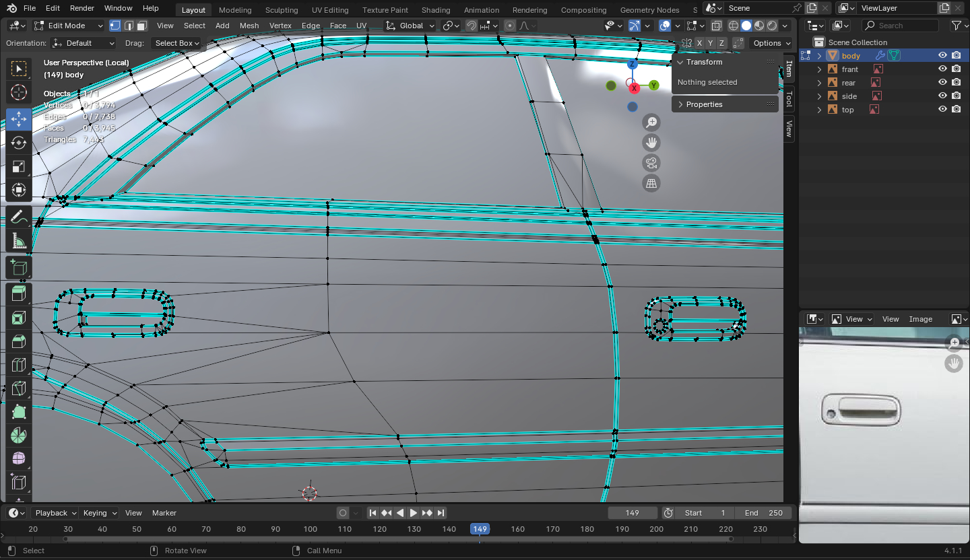The width and height of the screenshot is (970, 560).
Task: Choose the Annotate pencil tool
Action: click(19, 217)
